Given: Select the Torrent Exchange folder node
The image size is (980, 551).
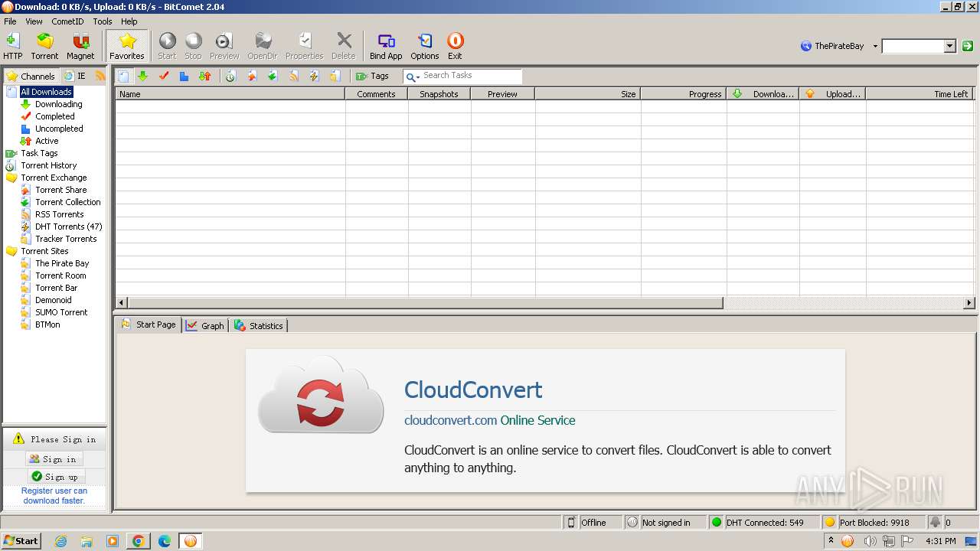Looking at the screenshot, I should 54,178.
